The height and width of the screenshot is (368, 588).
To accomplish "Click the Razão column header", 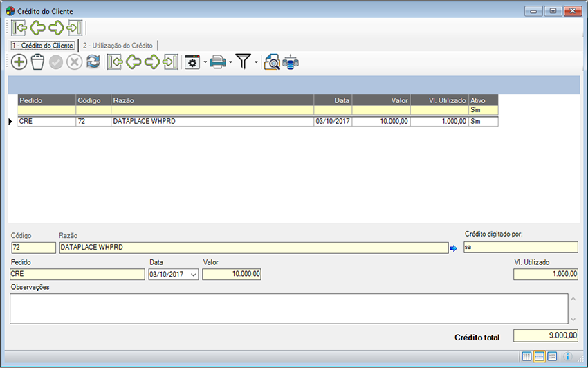I will [x=212, y=100].
